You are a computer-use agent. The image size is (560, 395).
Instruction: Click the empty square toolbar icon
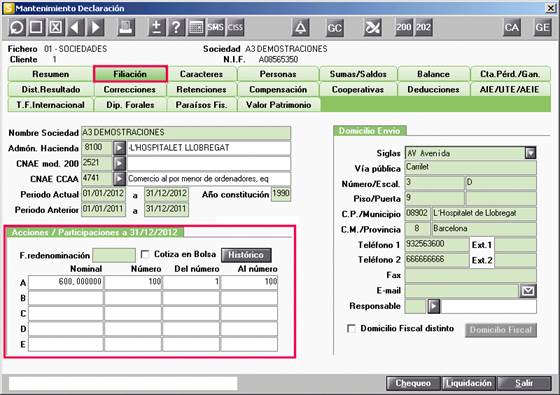pyautogui.click(x=36, y=28)
